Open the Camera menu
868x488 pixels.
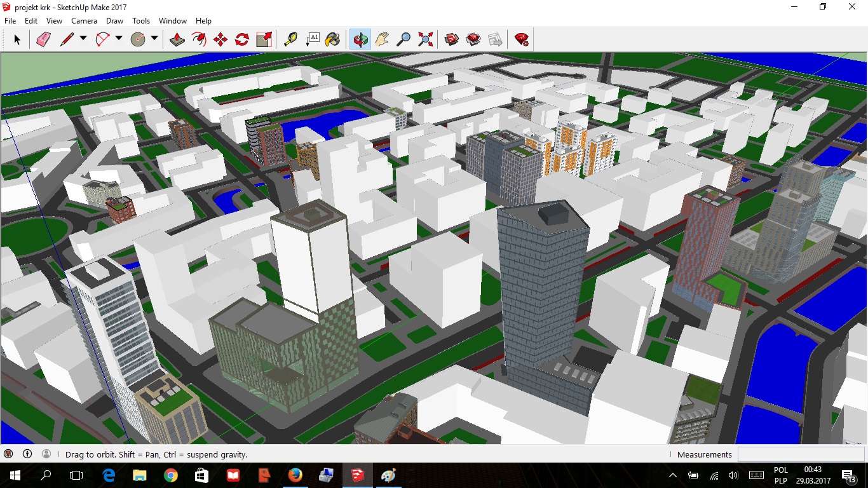click(x=85, y=21)
